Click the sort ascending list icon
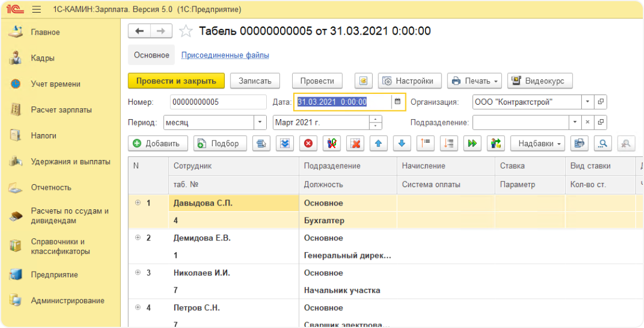Viewport: 644px width, 328px height. click(x=425, y=143)
